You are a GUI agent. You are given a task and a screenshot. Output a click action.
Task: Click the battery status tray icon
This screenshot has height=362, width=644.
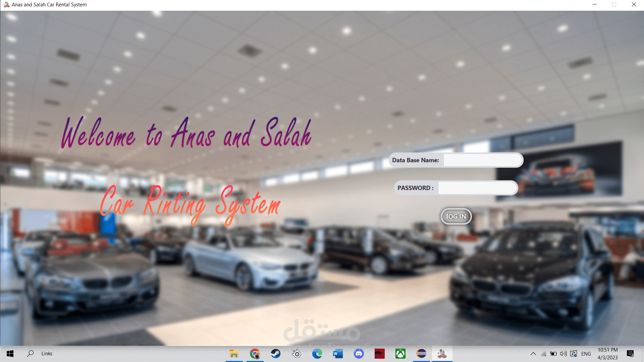point(553,354)
